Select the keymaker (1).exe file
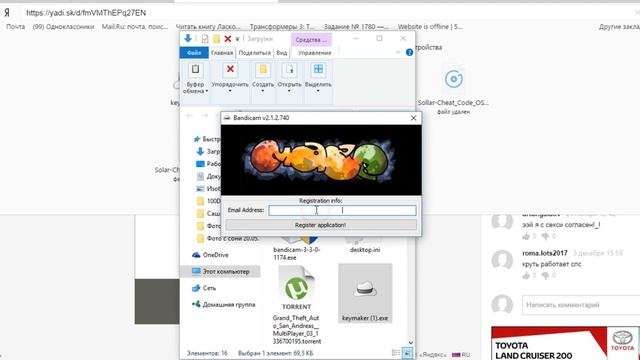This screenshot has height=360, width=640. [365, 293]
